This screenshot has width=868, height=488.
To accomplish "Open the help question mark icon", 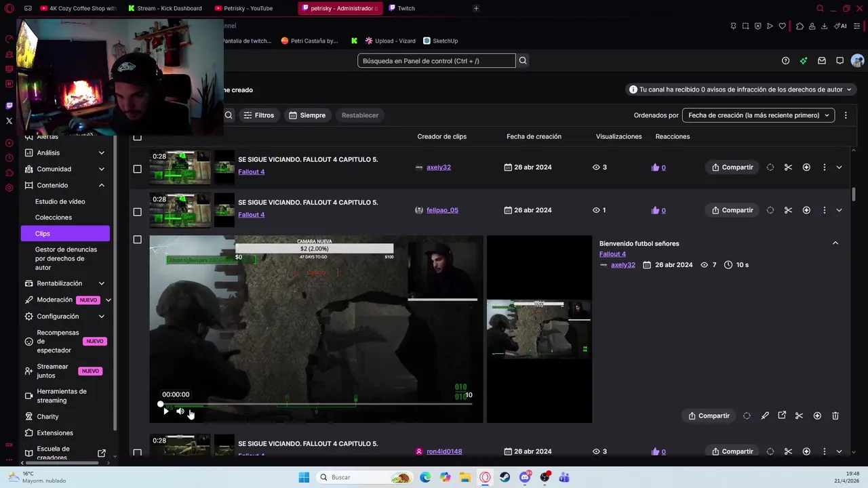I will pos(785,60).
